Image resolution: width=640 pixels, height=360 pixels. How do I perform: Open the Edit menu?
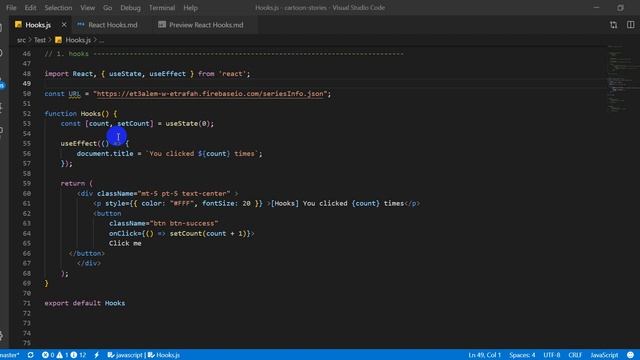pyautogui.click(x=30, y=8)
